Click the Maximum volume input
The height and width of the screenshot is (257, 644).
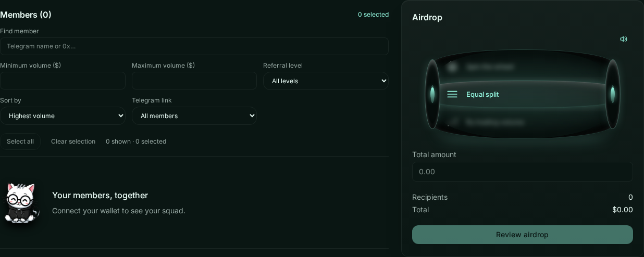pos(194,81)
